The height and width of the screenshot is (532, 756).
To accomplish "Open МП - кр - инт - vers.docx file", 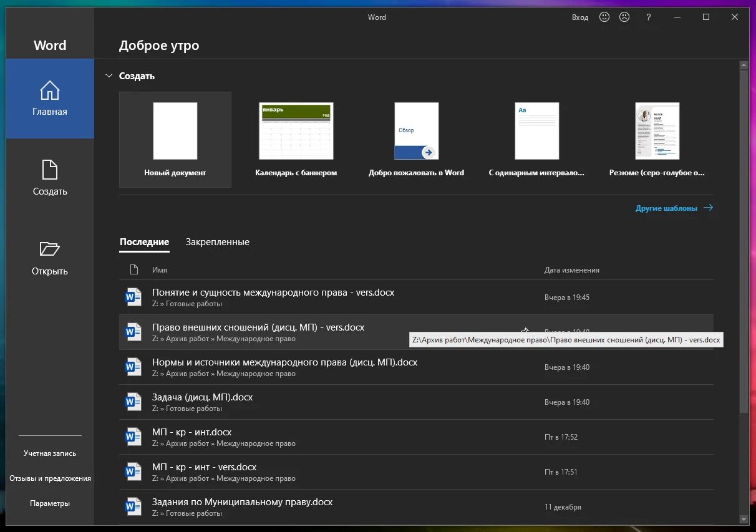I will 416,472.
